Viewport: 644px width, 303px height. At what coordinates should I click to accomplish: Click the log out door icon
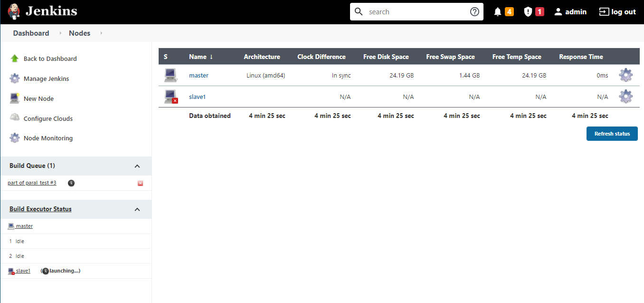coord(604,12)
